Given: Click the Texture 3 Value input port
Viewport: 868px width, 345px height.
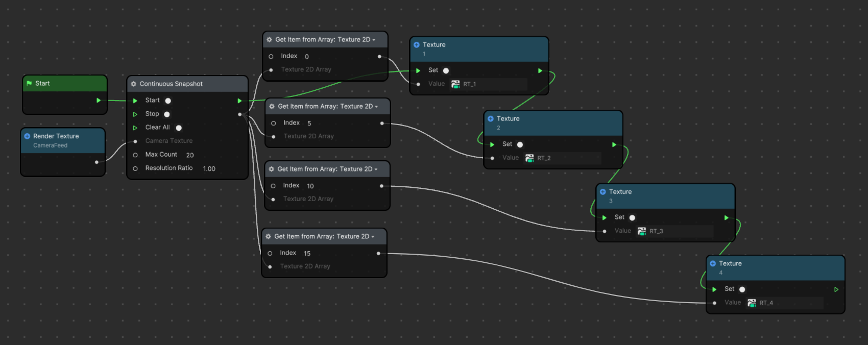Looking at the screenshot, I should point(605,231).
